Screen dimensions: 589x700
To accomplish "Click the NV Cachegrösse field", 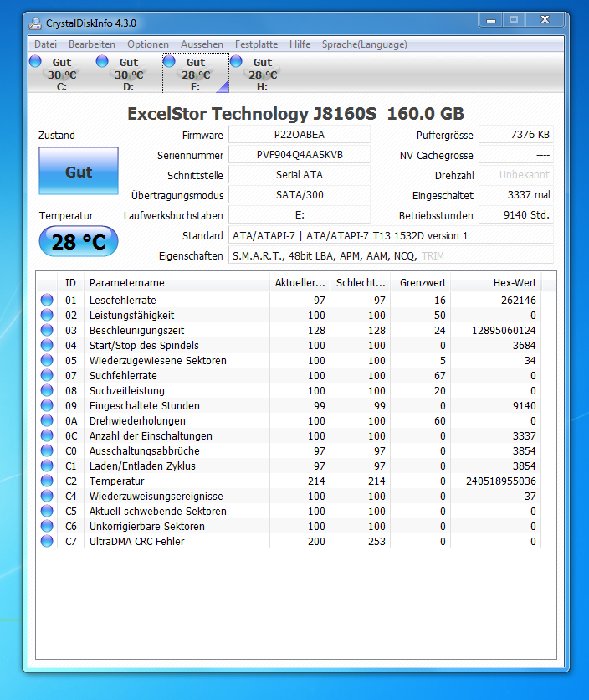I will 516,155.
